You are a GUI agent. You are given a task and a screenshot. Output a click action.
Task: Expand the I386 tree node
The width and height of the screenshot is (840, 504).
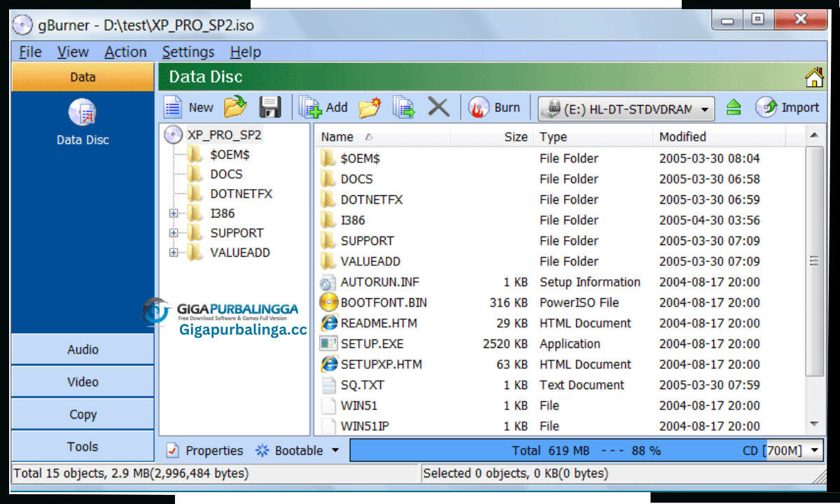[174, 213]
